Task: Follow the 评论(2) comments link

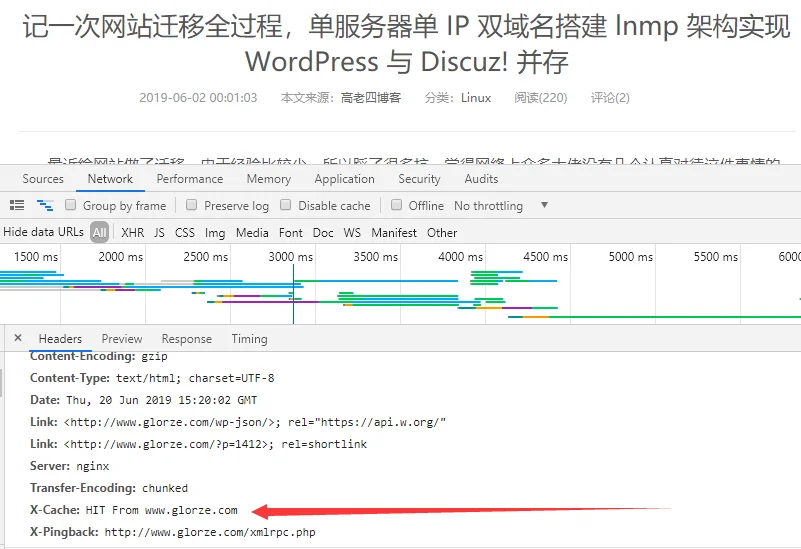Action: [x=610, y=98]
